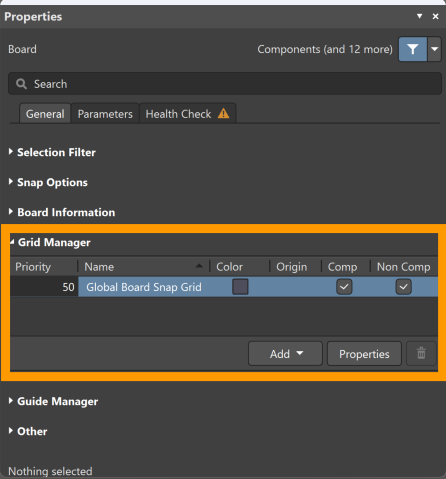Screen dimensions: 446x479
Task: Click the Health Check warning icon
Action: point(223,114)
